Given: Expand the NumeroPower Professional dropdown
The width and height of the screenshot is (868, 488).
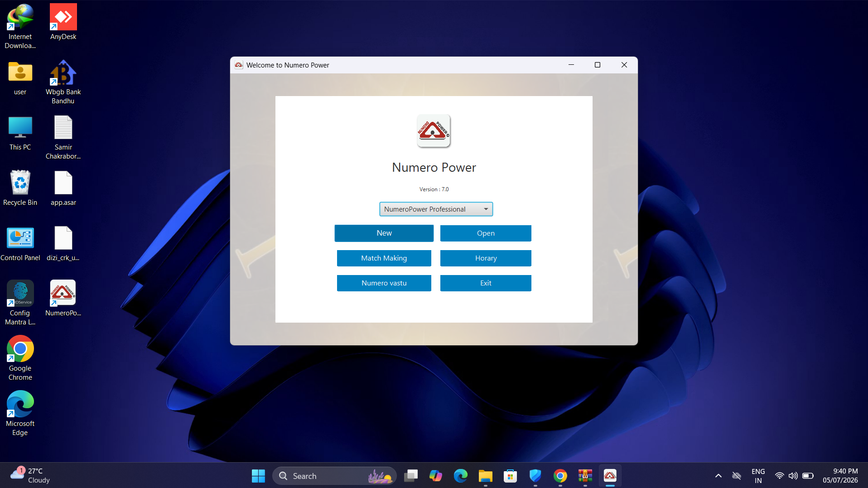Looking at the screenshot, I should coord(436,209).
